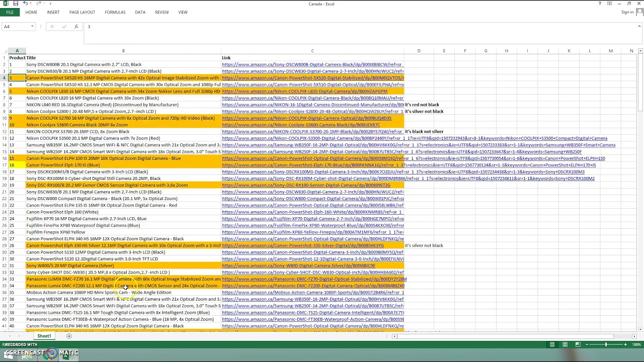Screen dimensions: 644x362
Task: Switch to Page Layout view icon
Action: pos(565,344)
